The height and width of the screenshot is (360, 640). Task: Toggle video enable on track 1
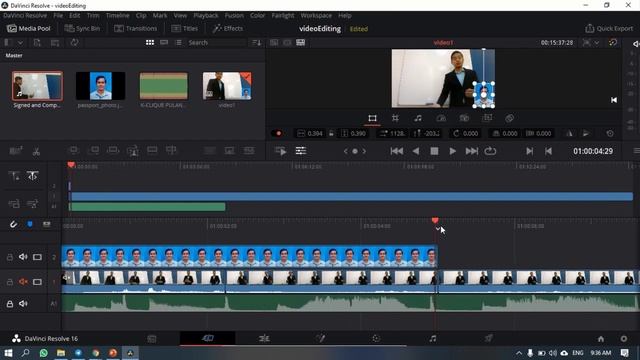click(x=37, y=282)
